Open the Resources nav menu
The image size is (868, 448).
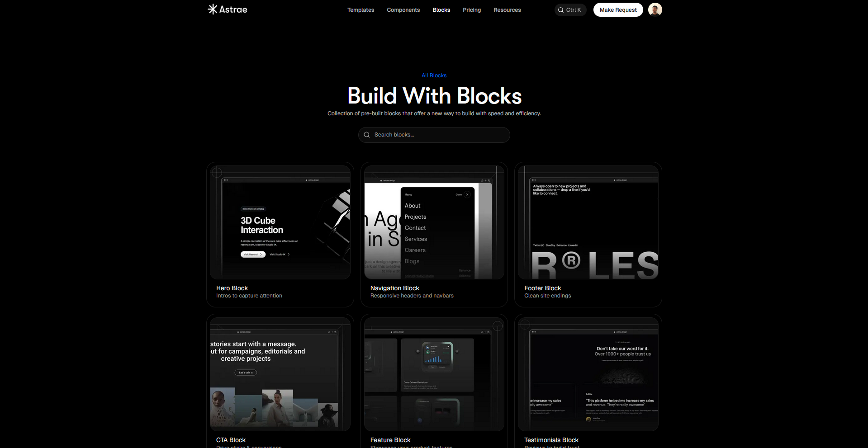[x=507, y=10]
